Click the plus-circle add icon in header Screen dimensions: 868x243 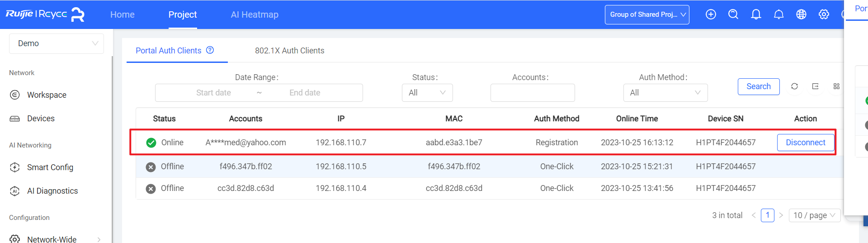click(711, 14)
